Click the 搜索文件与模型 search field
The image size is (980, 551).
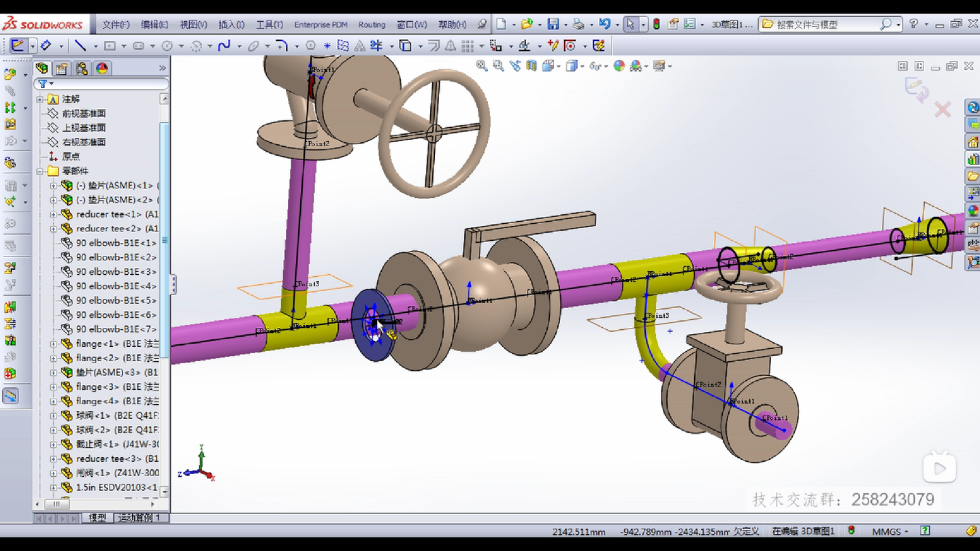(825, 24)
